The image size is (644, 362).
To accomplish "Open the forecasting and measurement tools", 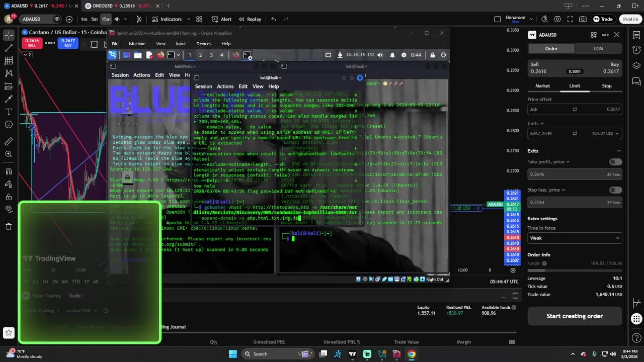I will [9, 86].
